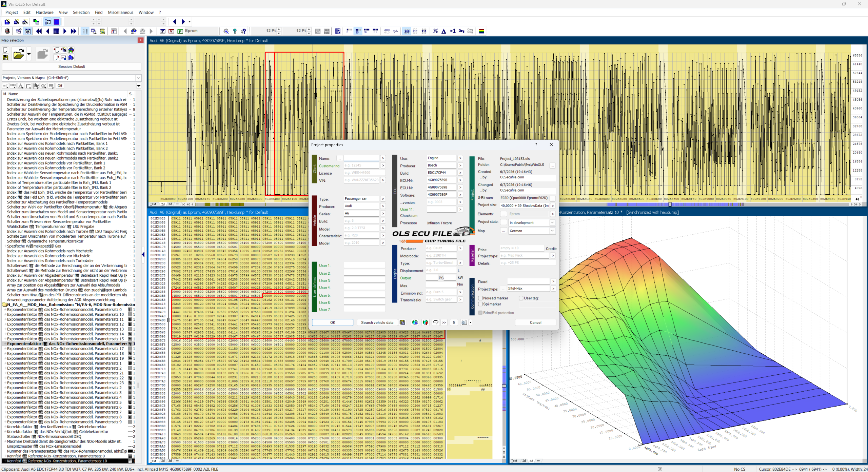Open Projects, Versions & Maps combo box
Screen dimensions: 868x472
coord(72,78)
